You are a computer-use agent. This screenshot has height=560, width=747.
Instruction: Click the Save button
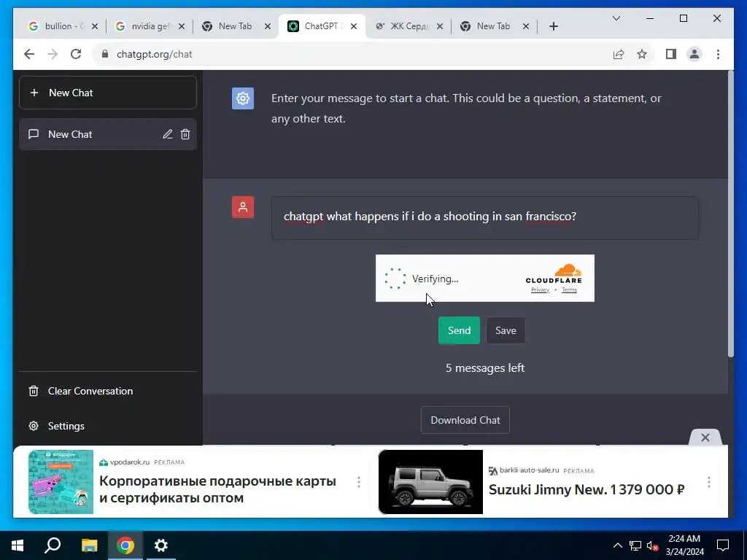point(506,330)
